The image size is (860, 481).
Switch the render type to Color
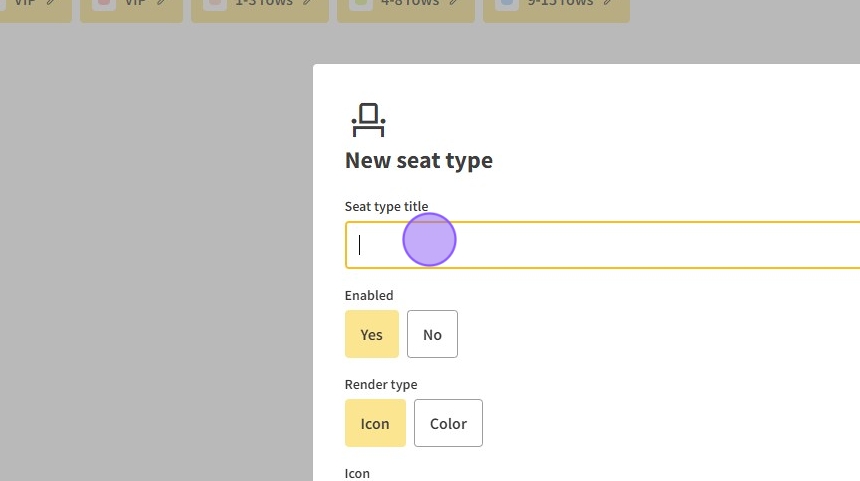click(448, 423)
